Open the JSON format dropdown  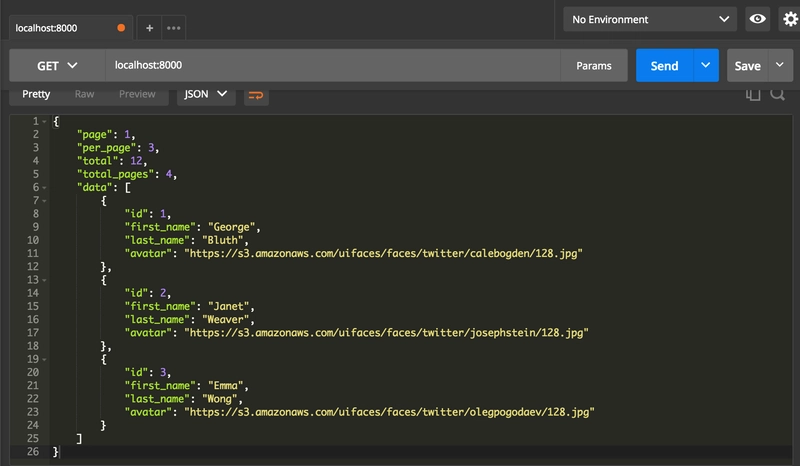[x=206, y=94]
